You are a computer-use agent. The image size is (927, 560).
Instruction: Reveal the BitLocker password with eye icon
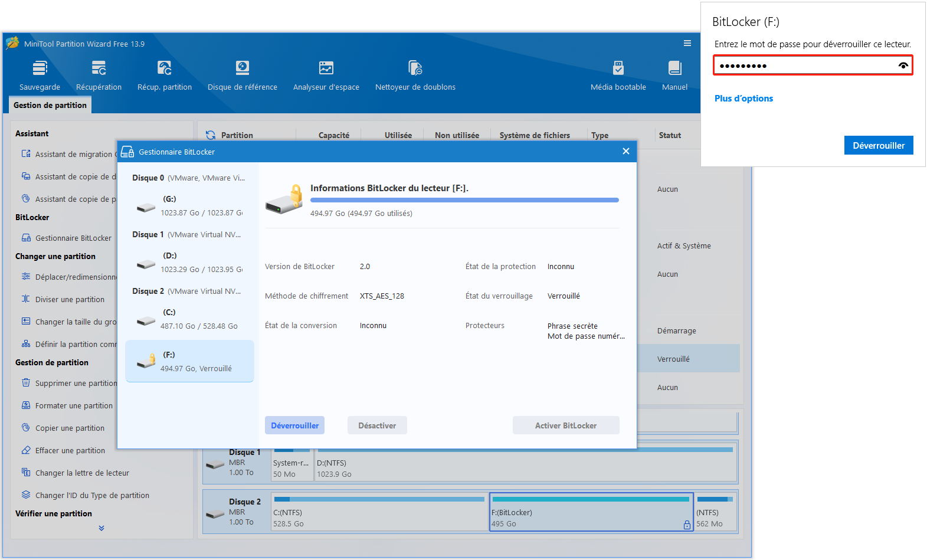903,66
